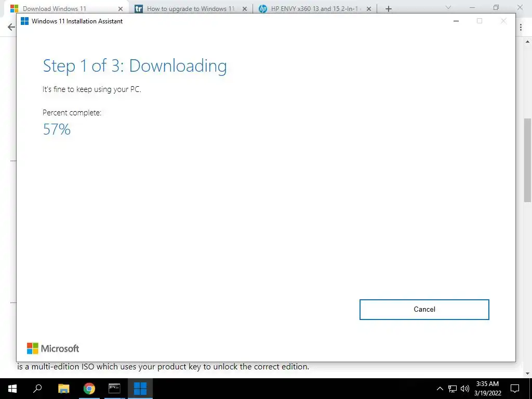Viewport: 532px width, 399px height.
Task: Open the Action Center notifications icon
Action: tap(515, 389)
